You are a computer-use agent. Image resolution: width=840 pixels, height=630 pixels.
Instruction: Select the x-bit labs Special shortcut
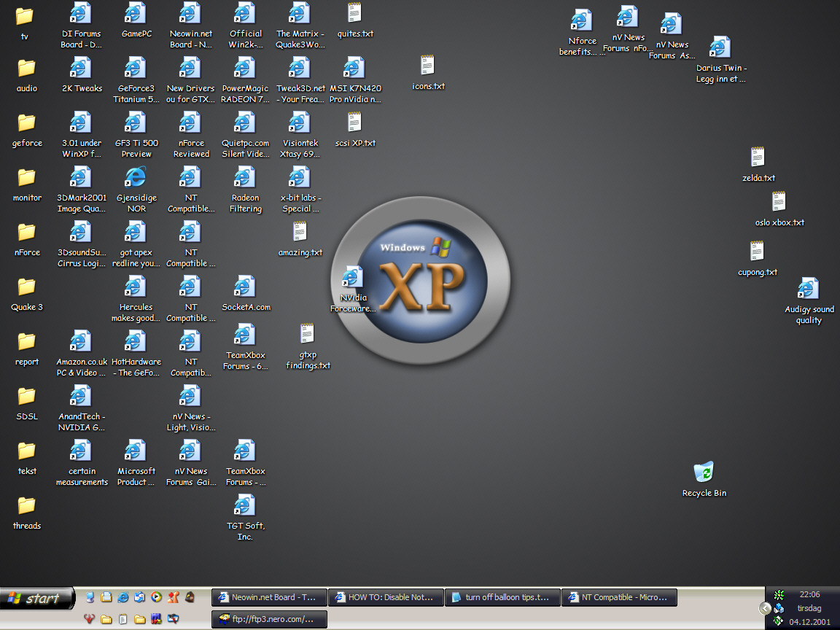[300, 190]
